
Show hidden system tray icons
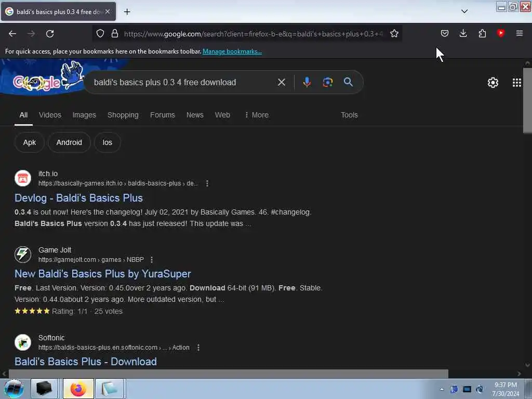(x=442, y=389)
